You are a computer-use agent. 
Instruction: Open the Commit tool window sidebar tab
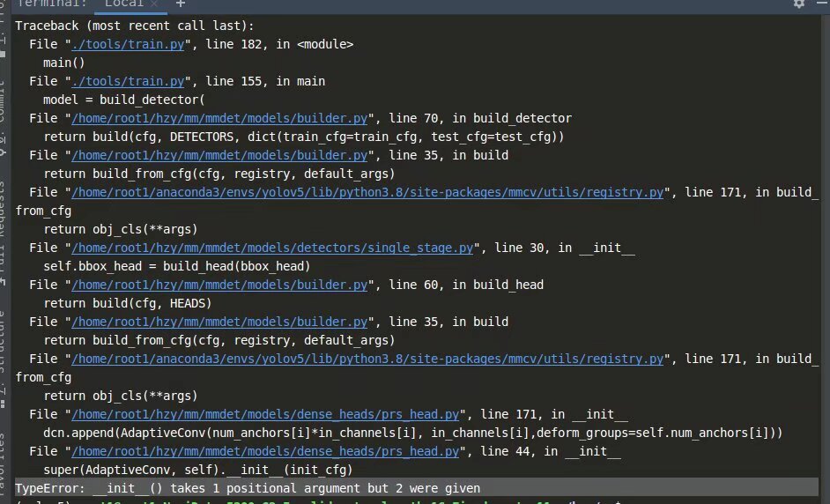(x=3, y=100)
